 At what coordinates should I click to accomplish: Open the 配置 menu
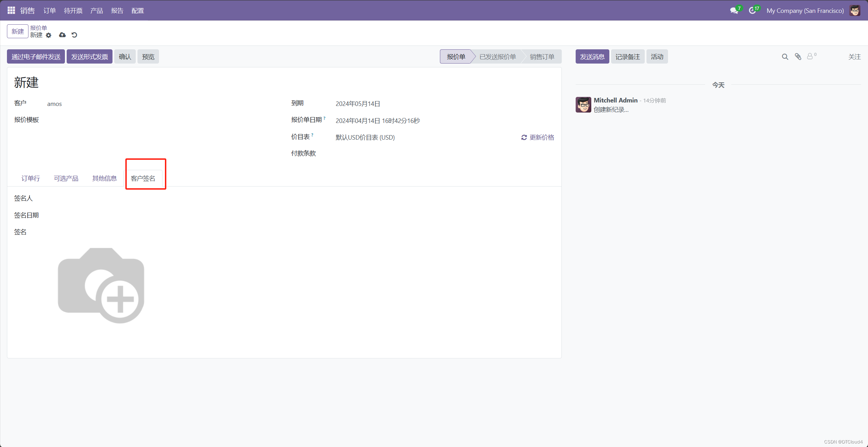tap(137, 11)
